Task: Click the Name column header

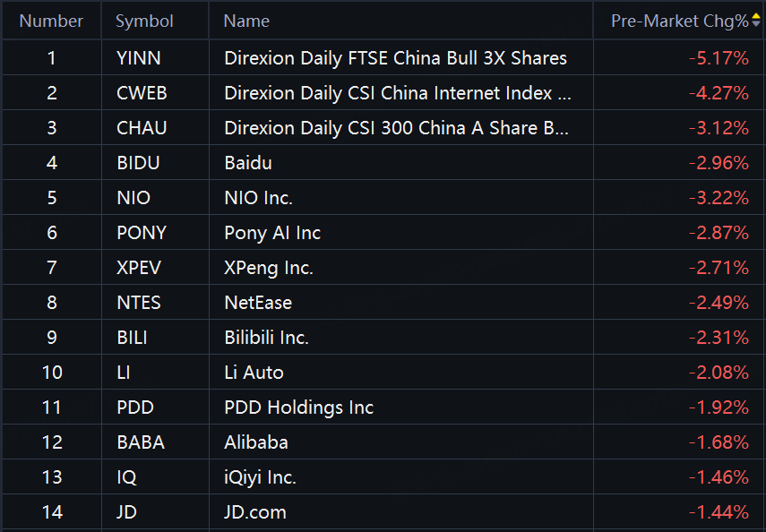Action: [246, 21]
